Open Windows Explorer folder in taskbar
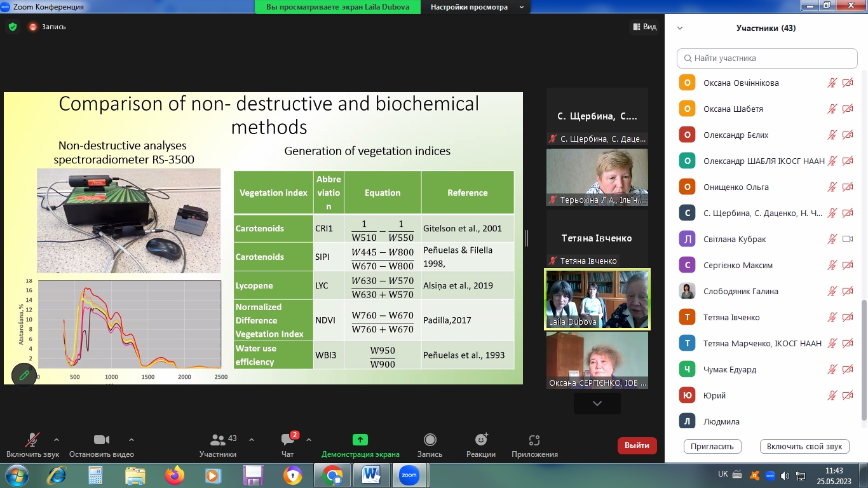The height and width of the screenshot is (488, 868). click(x=135, y=475)
